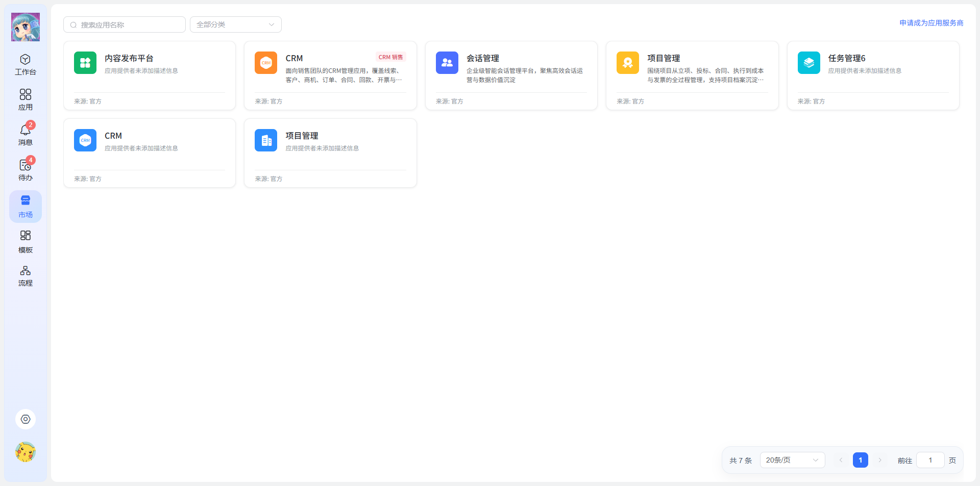This screenshot has height=486, width=980.
Task: Click the search magnifier icon in the search box
Action: click(73, 25)
